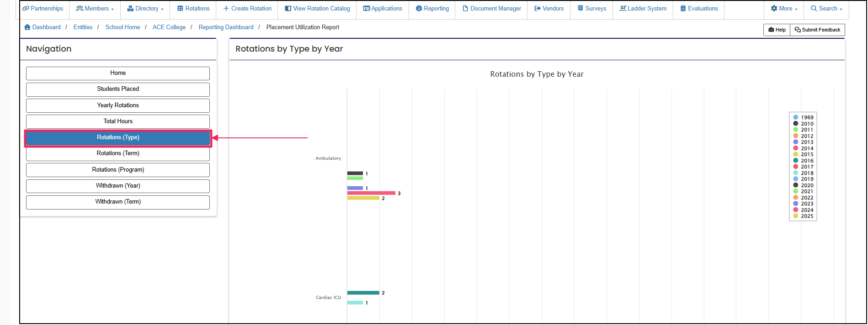Toggle 2012 series in legend
Screen dimensions: 868x325
tap(803, 136)
